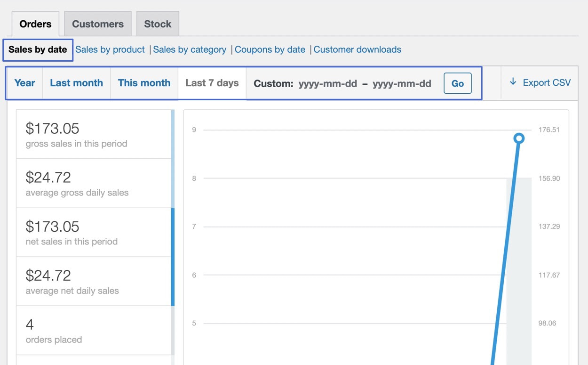Screen dimensions: 588x365
Task: Click the download arrow beside Export CSV
Action: (x=513, y=82)
